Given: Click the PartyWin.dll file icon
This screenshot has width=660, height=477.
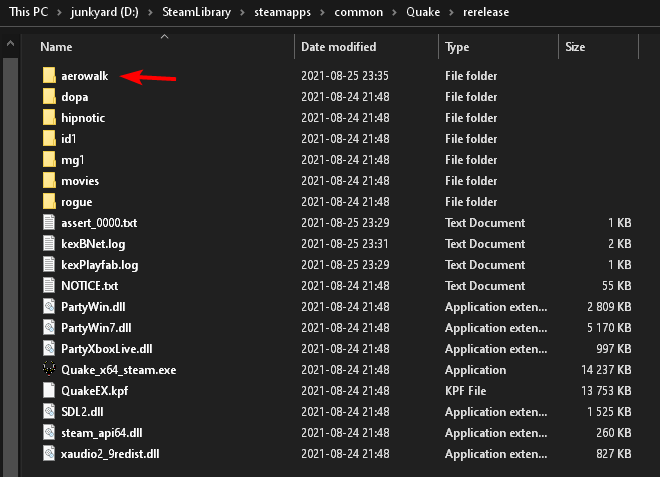Looking at the screenshot, I should (x=50, y=307).
